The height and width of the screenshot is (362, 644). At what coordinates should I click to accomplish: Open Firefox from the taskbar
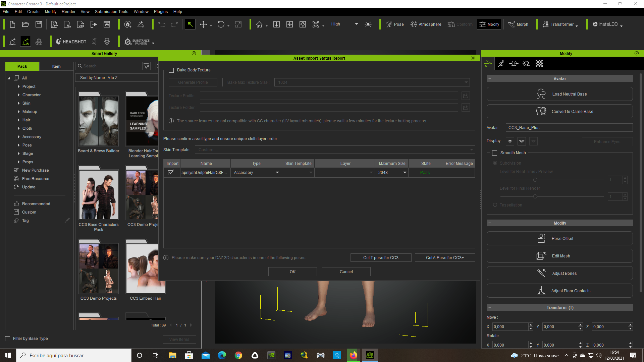tap(353, 355)
